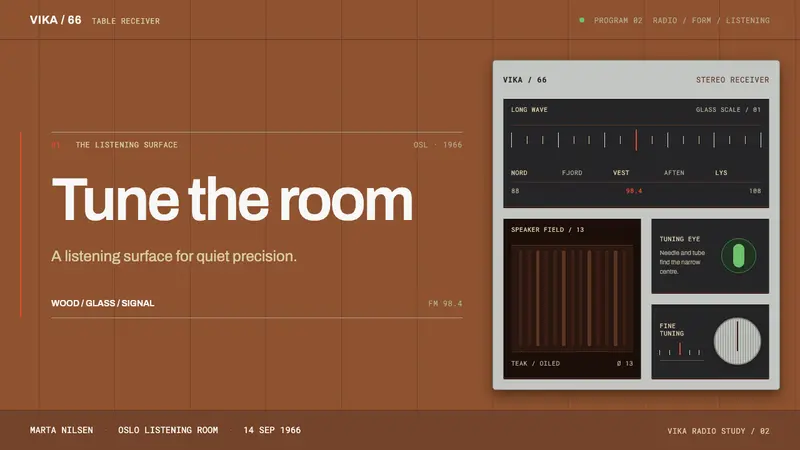Click the FINE TUNING label
This screenshot has height=450, width=800.
pyautogui.click(x=671, y=330)
